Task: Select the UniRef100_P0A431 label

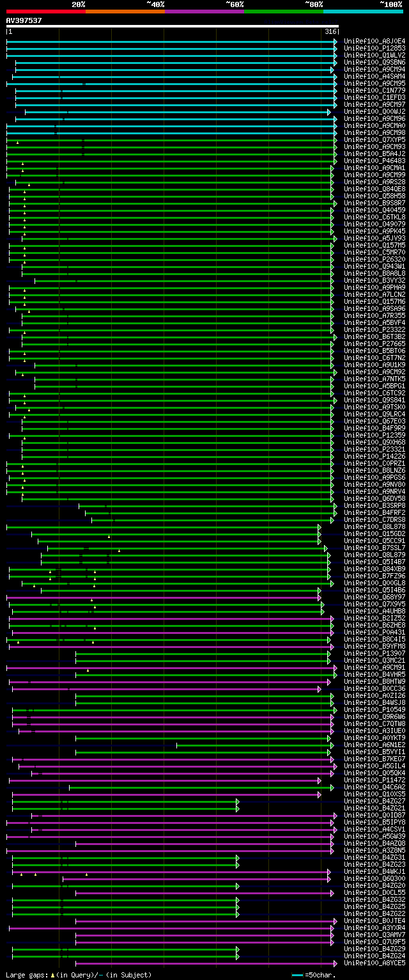Action: click(x=374, y=632)
